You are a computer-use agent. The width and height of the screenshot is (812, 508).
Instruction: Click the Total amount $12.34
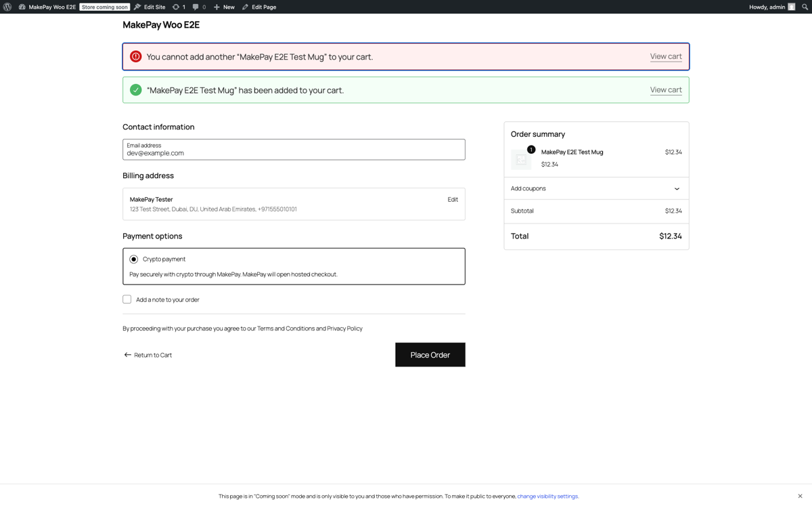coord(671,236)
